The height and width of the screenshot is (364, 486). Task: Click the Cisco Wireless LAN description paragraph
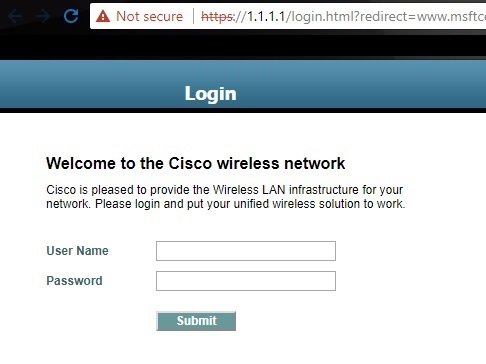[226, 197]
